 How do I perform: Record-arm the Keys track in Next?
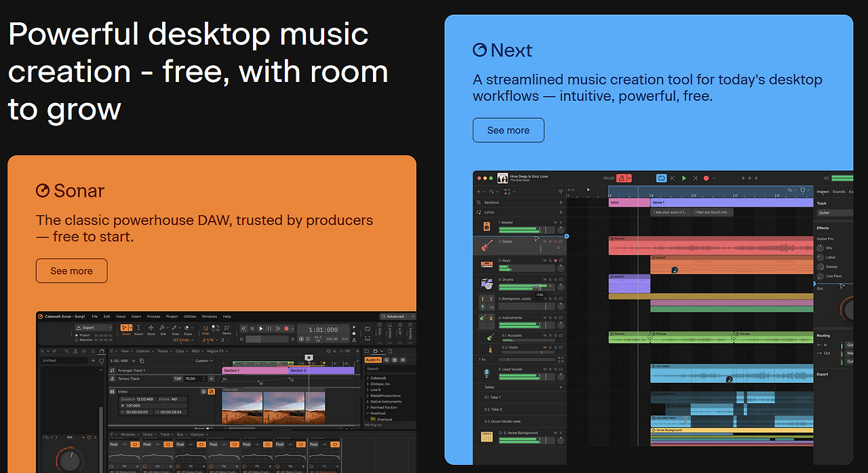click(555, 260)
